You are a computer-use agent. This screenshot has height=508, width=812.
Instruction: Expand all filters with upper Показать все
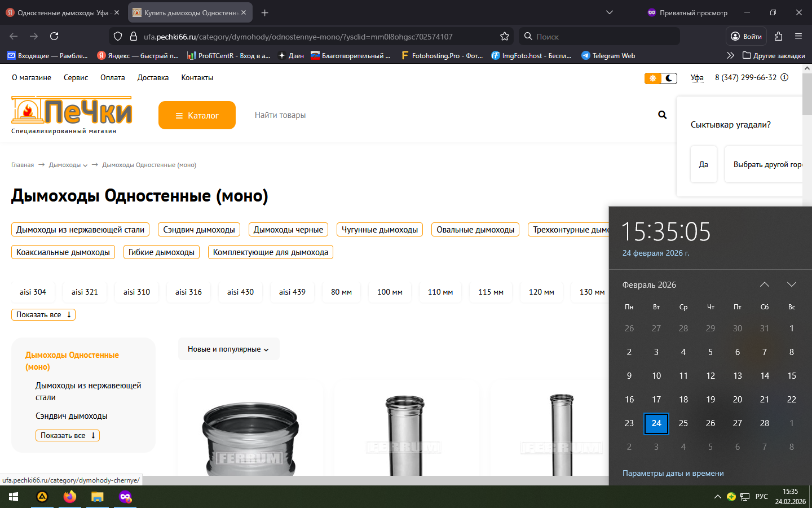click(43, 315)
